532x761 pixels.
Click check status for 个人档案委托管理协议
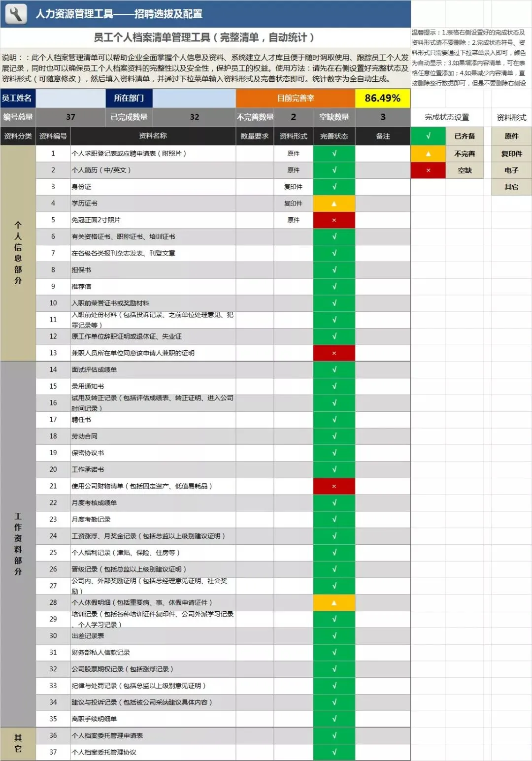click(334, 753)
